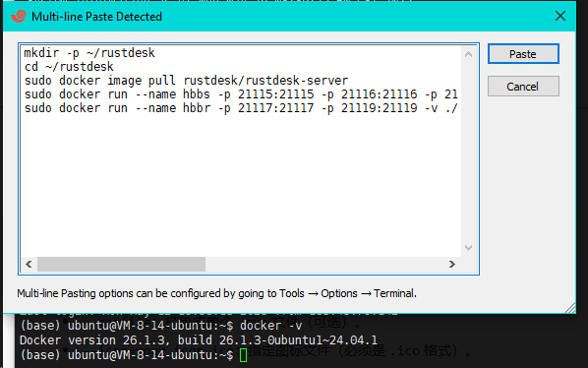Click the horizontal scrollbar track right of thumb
The image size is (588, 368).
(x=325, y=264)
